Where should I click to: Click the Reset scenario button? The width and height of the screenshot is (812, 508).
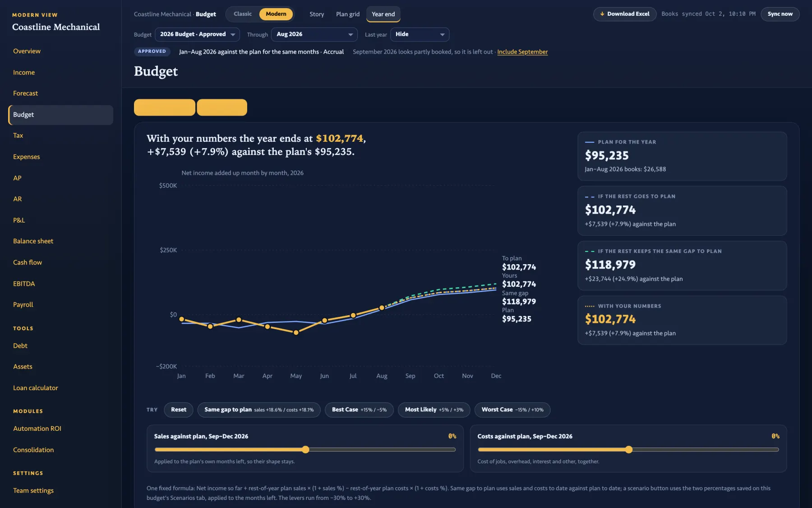179,410
